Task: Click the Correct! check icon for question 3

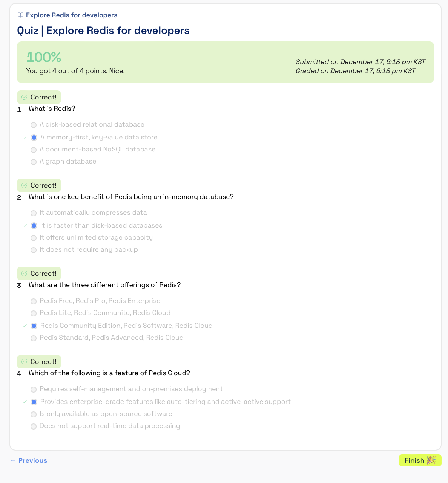Action: click(24, 274)
